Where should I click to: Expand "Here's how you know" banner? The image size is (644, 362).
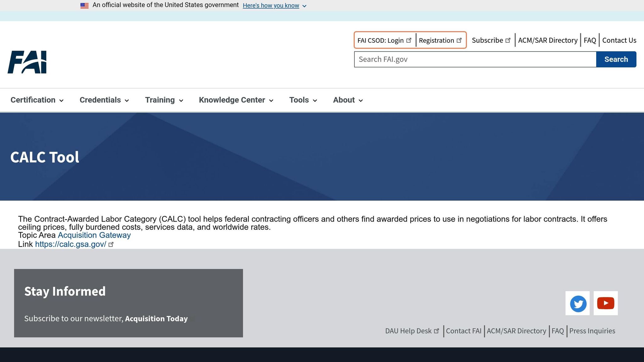pos(275,6)
